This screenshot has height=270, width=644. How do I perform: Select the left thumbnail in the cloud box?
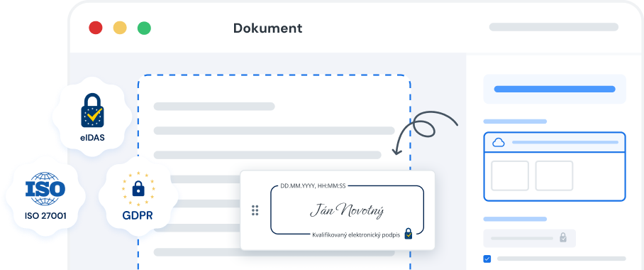coord(510,175)
